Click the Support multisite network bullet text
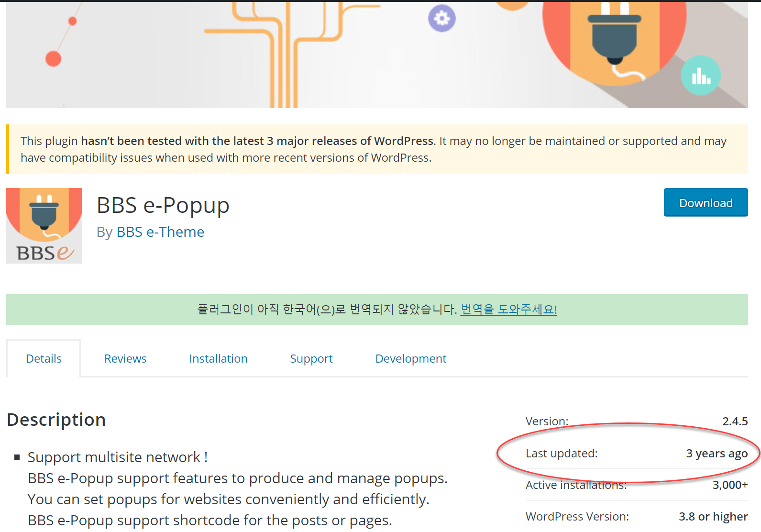The image size is (761, 532). pyautogui.click(x=118, y=457)
